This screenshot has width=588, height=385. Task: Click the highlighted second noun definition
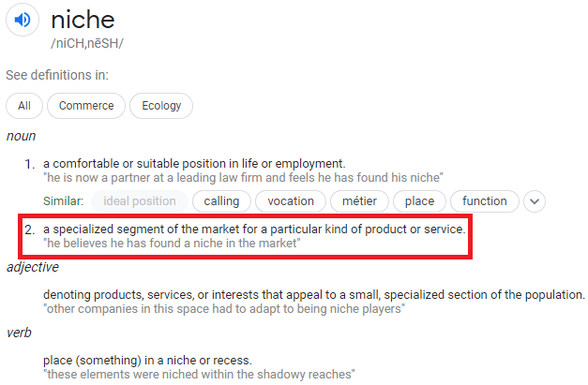[254, 230]
